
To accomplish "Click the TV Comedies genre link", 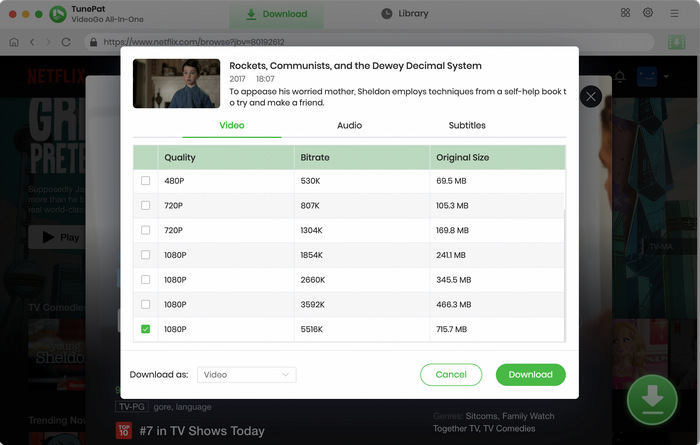I will point(509,428).
